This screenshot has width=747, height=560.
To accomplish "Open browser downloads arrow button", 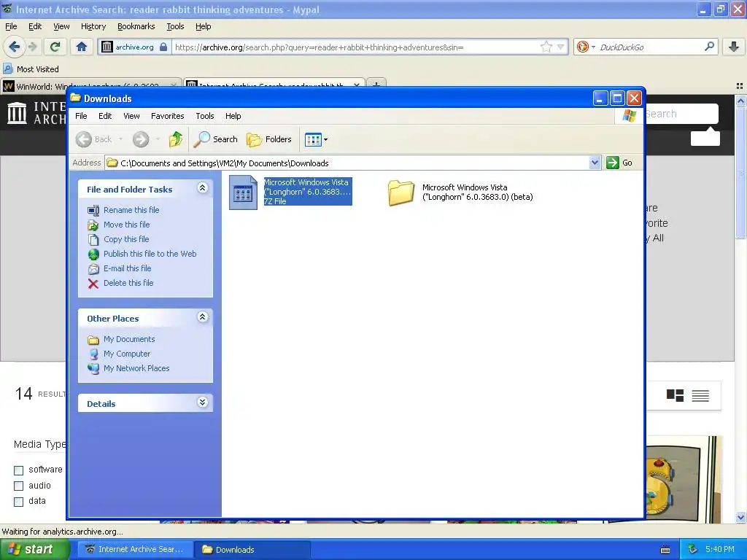I will coord(734,47).
